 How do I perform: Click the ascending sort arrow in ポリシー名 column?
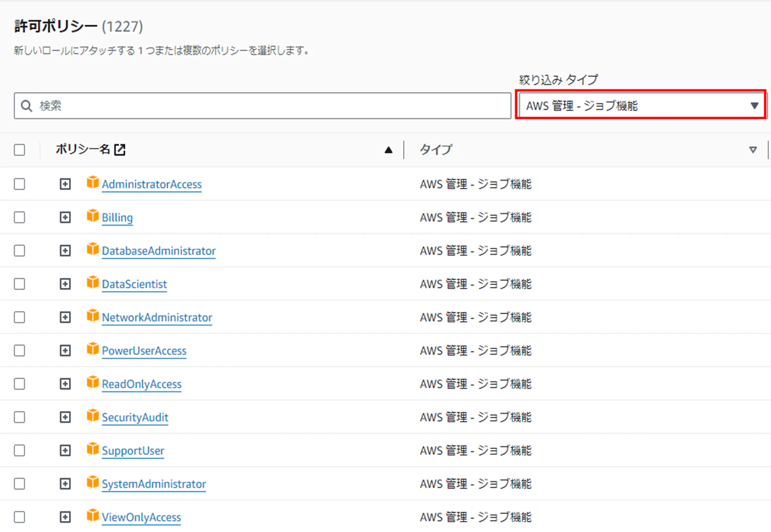389,150
